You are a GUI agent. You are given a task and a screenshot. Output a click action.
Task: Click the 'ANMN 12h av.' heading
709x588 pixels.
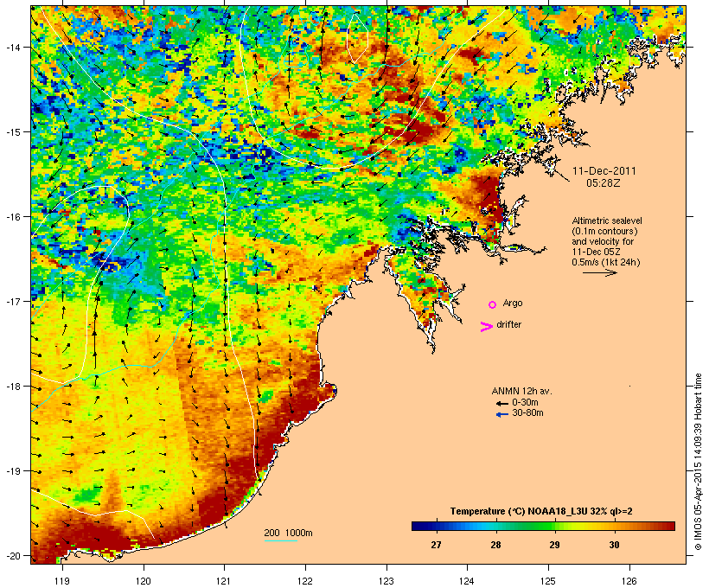(x=521, y=391)
